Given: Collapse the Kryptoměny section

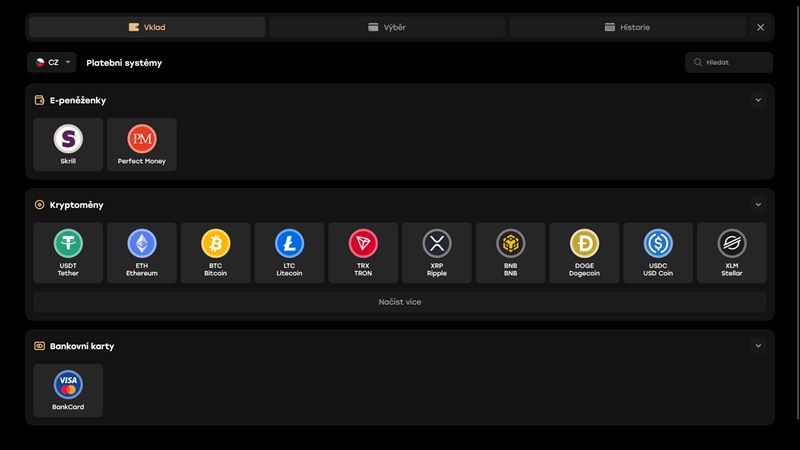Looking at the screenshot, I should (758, 205).
